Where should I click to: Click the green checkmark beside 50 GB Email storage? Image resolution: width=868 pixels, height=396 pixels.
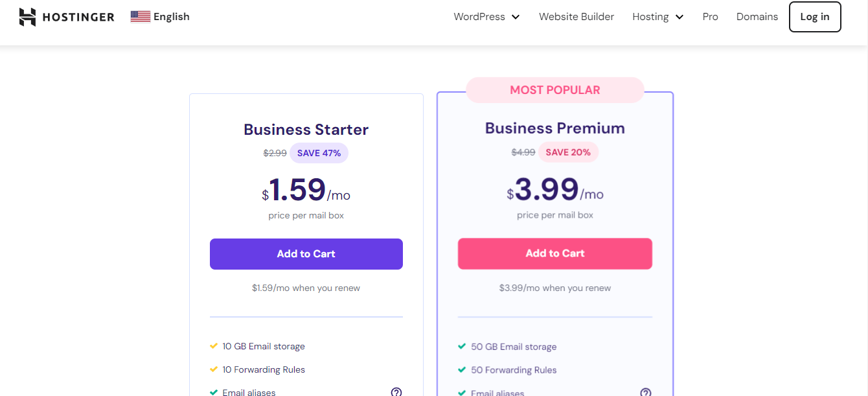[463, 347]
